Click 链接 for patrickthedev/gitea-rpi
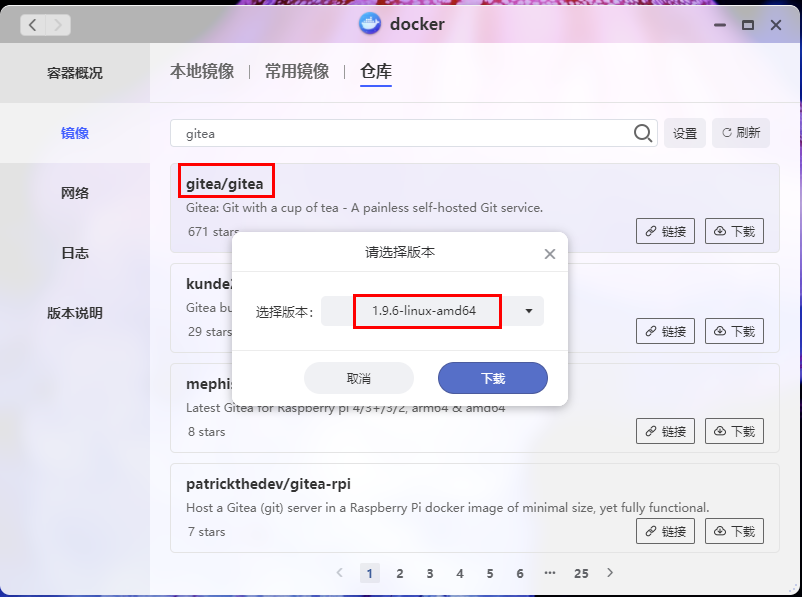Viewport: 802px width, 597px height. click(x=665, y=531)
